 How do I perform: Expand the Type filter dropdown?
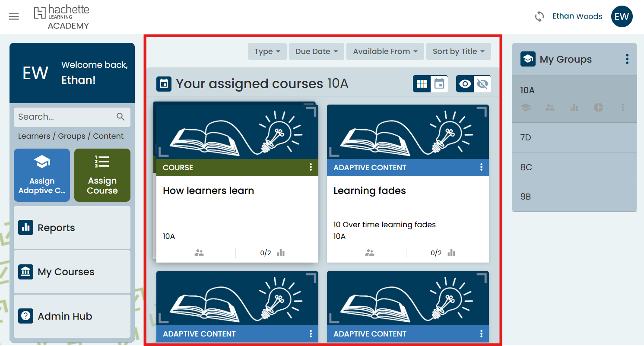[x=267, y=51]
